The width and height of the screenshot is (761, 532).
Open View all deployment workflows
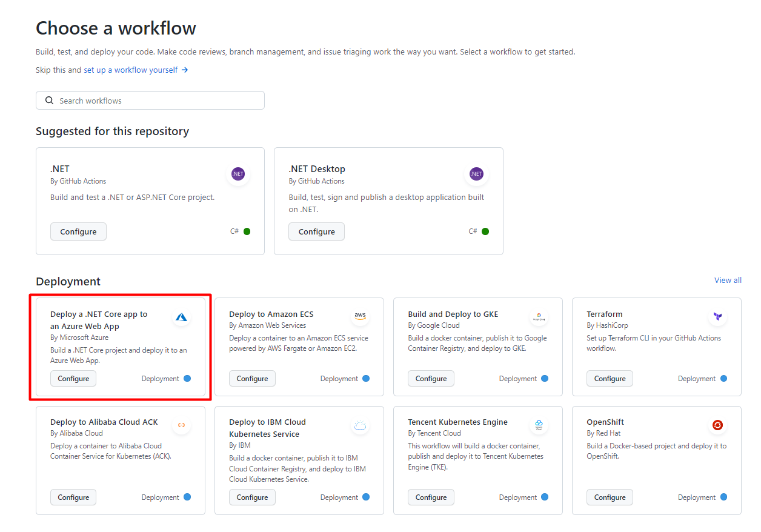(728, 280)
